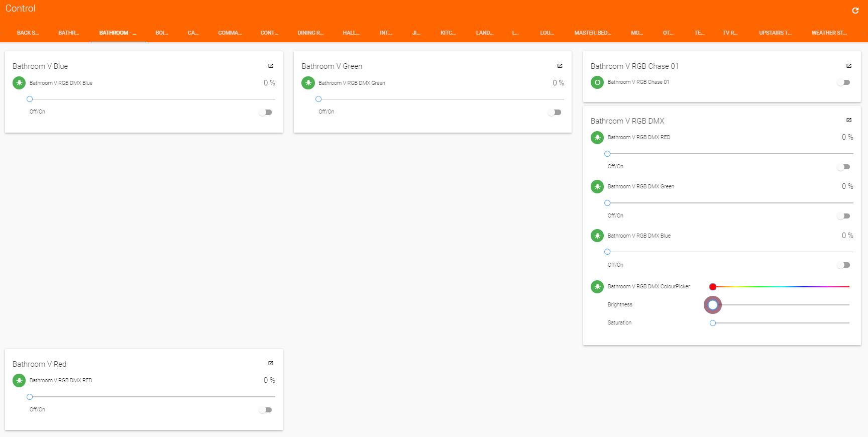Open Bathroom V Green card in new view
Screen dimensions: 868x437
560,66
